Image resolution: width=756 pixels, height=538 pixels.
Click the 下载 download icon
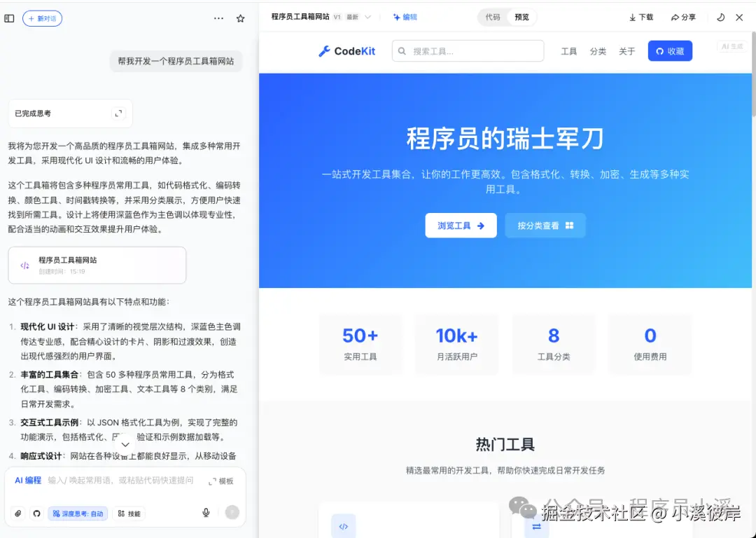tap(640, 17)
